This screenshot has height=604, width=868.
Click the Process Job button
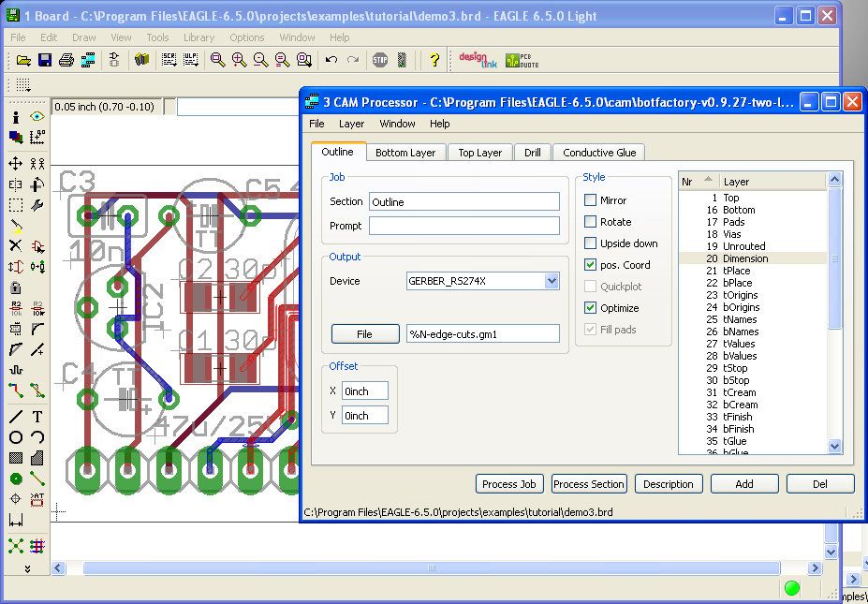click(x=508, y=484)
